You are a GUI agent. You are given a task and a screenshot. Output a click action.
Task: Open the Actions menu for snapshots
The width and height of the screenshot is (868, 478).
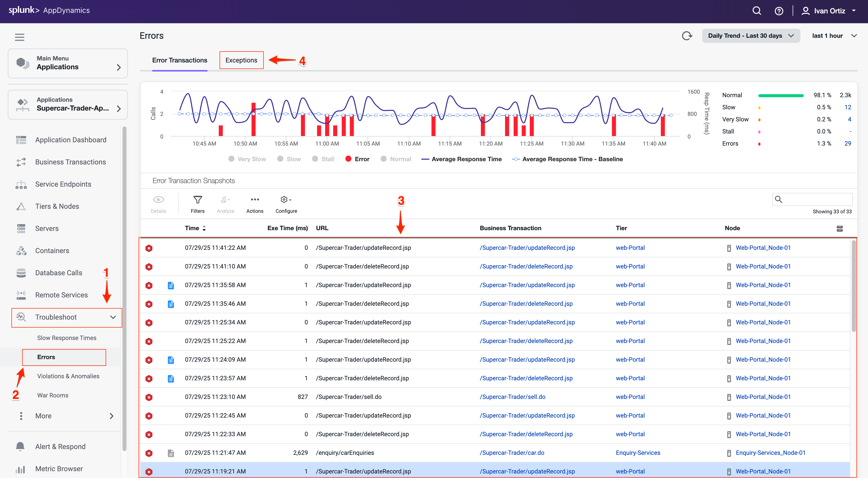coord(255,203)
